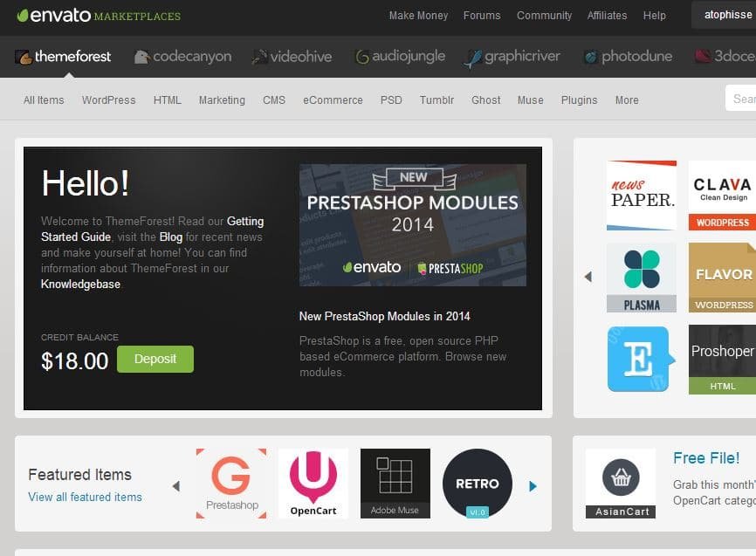Viewport: 756px width, 556px height.
Task: Open the WordPress category
Action: [x=108, y=100]
